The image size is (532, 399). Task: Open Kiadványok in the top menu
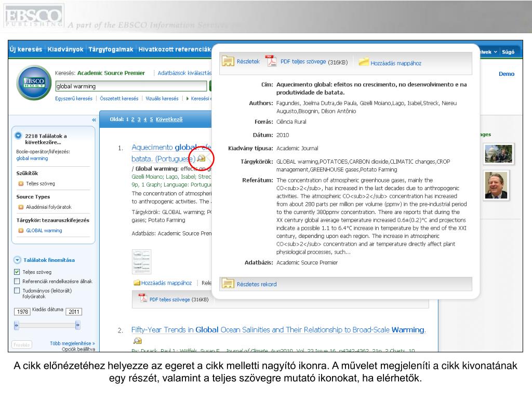pyautogui.click(x=65, y=49)
